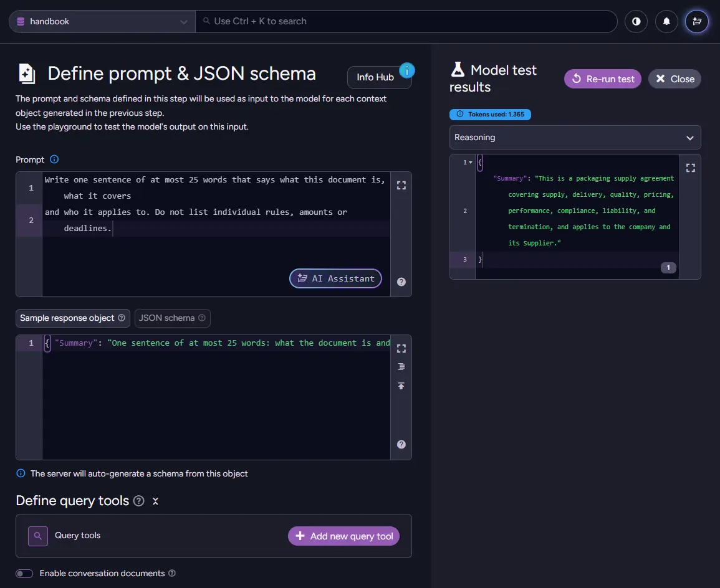
Task: Close the model test results panel
Action: 674,79
